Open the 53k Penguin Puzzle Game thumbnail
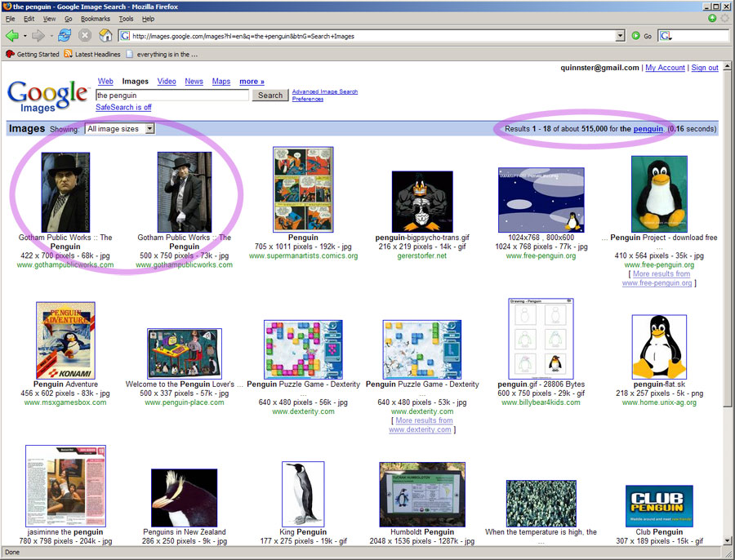 coord(422,349)
